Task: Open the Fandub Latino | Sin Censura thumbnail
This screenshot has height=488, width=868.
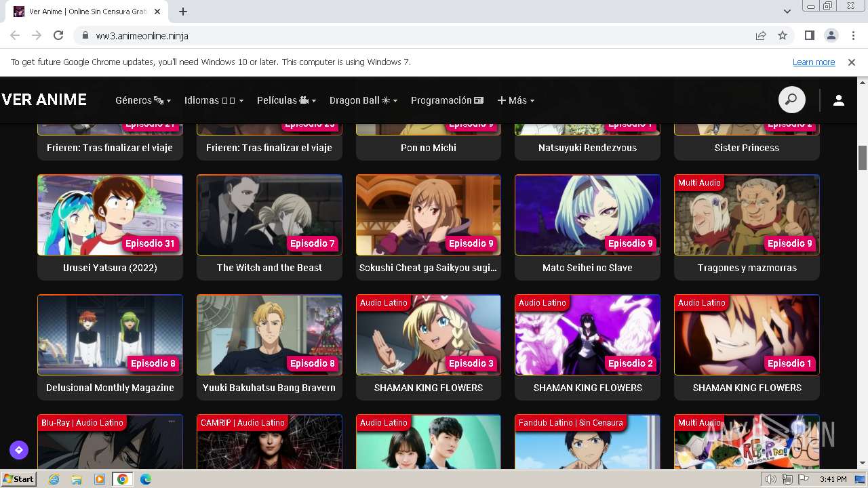Action: (x=587, y=442)
